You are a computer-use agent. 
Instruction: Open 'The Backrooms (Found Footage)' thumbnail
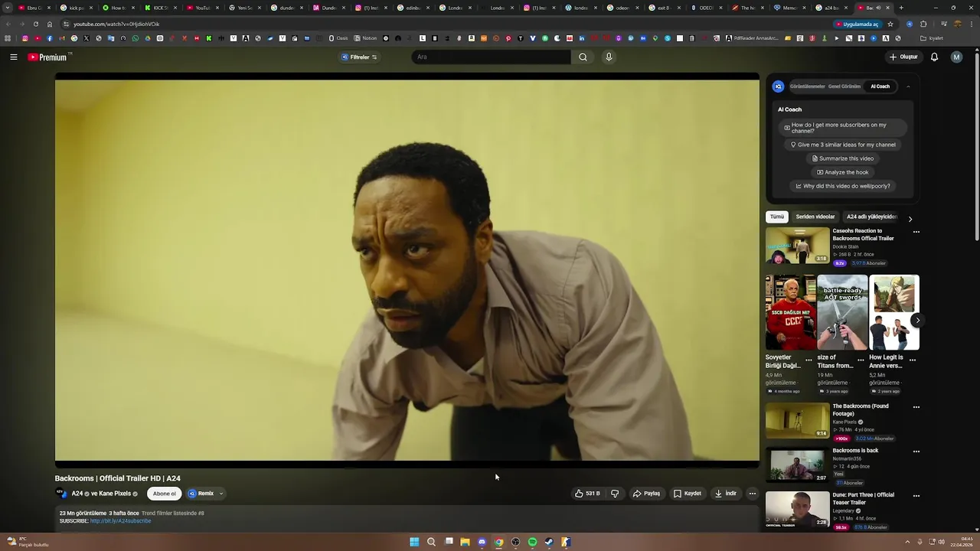(x=797, y=420)
